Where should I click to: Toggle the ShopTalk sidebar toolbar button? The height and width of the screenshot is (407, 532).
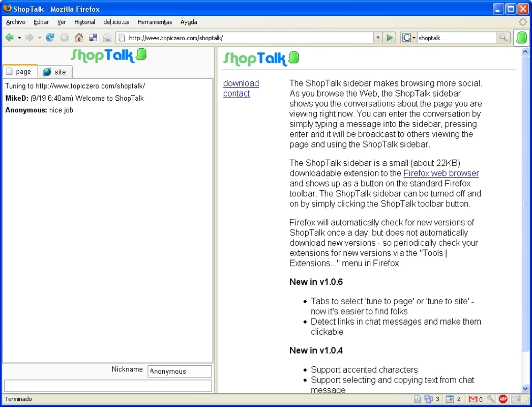click(521, 38)
